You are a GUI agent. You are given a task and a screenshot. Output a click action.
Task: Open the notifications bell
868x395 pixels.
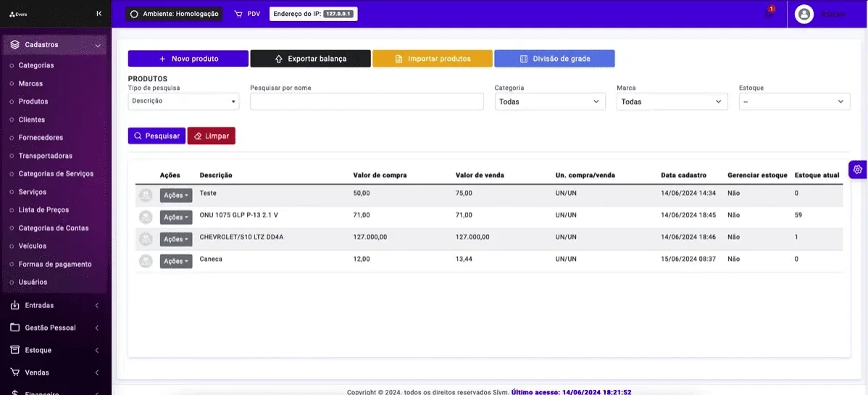point(768,13)
